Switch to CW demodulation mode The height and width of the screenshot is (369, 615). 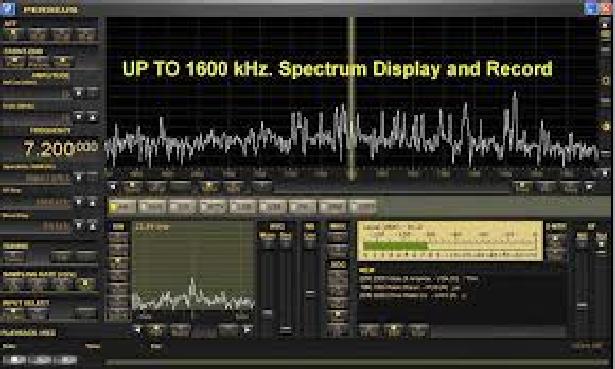click(182, 206)
